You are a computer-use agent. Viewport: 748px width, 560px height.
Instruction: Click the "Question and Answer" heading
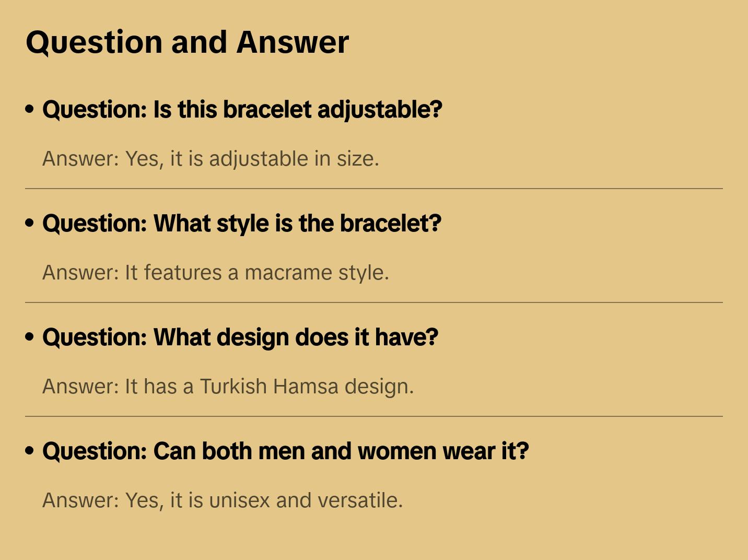187,42
